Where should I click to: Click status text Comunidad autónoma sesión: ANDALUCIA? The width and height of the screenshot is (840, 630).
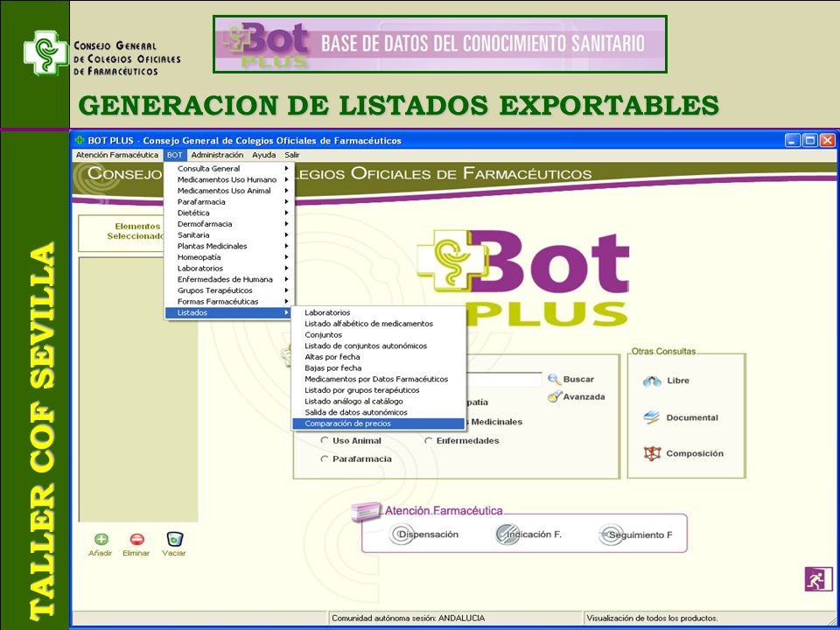[409, 619]
